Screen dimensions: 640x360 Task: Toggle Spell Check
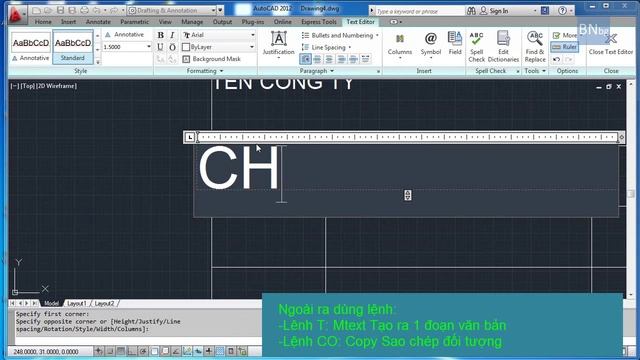(476, 47)
